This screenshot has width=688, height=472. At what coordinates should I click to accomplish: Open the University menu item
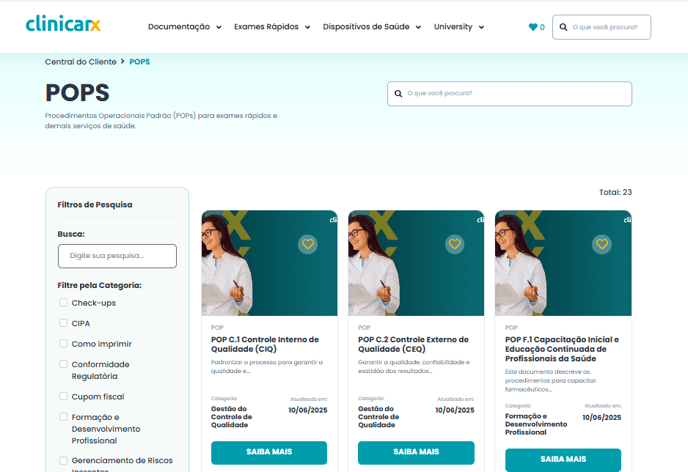coord(459,27)
